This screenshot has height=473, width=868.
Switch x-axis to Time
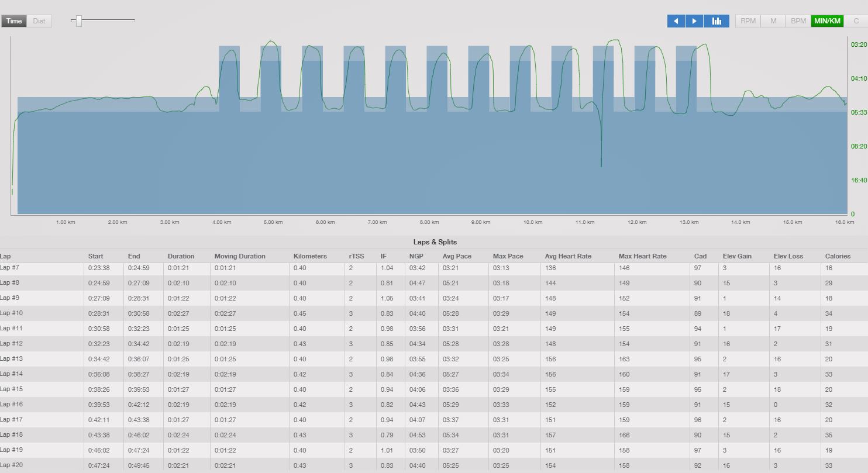point(14,21)
